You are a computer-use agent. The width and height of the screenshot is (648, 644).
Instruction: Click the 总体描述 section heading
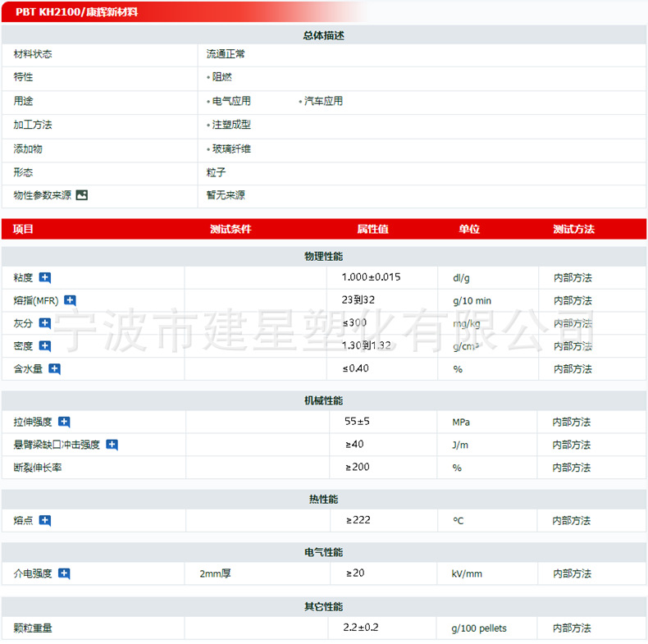point(323,35)
